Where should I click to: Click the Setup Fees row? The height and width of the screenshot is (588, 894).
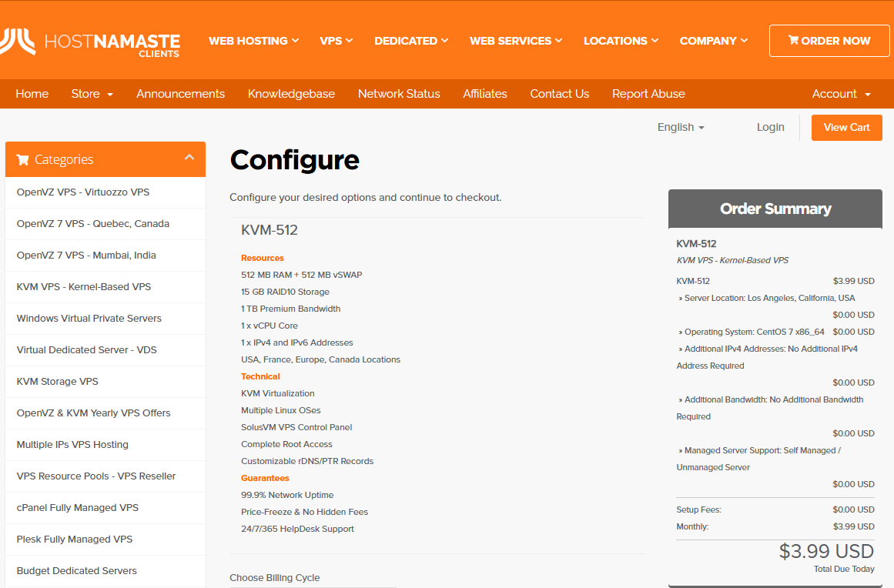(775, 509)
